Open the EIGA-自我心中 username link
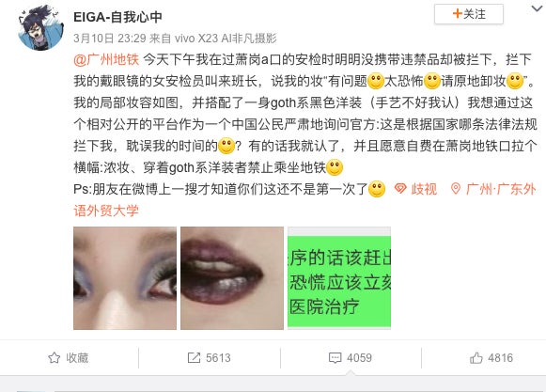Viewport: 546px width, 392px height. click(117, 17)
